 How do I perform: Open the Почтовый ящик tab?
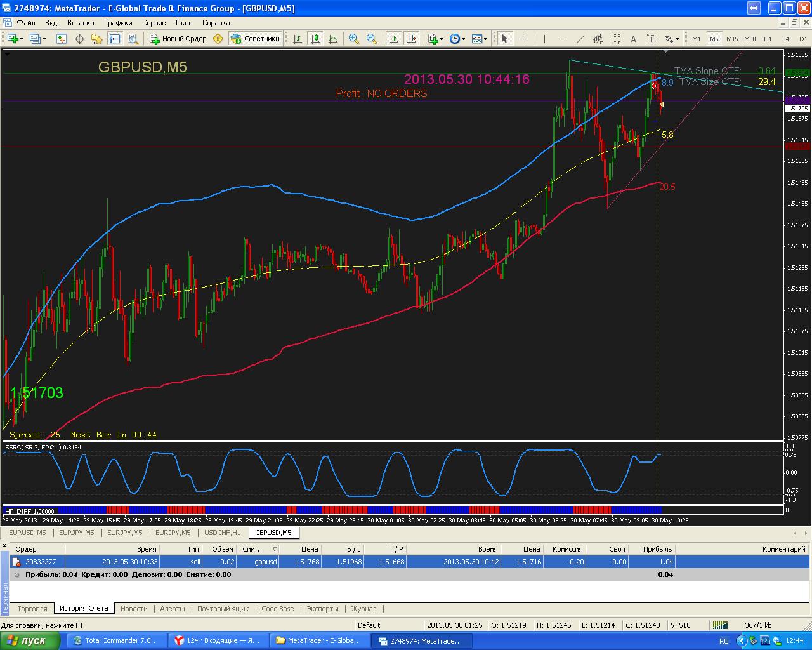pos(223,609)
